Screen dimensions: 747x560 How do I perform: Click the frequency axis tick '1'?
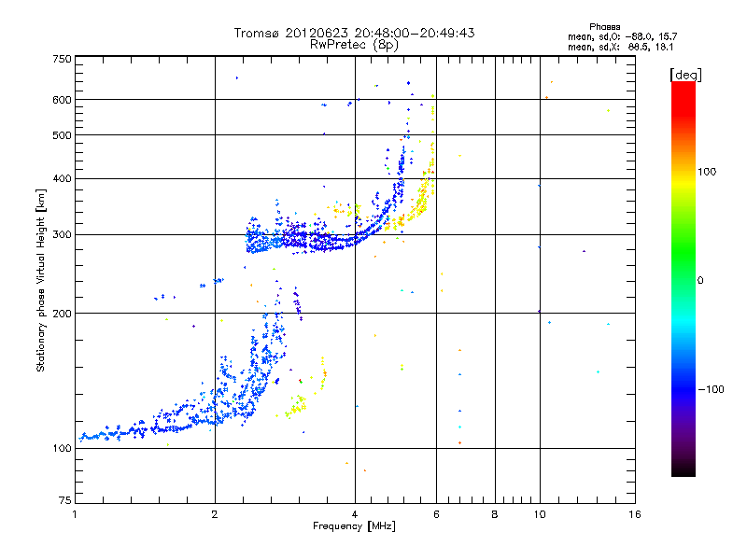click(x=76, y=514)
